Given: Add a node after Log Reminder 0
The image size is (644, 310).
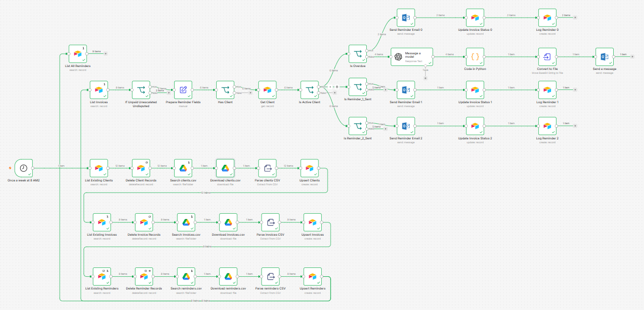Looking at the screenshot, I should (575, 18).
